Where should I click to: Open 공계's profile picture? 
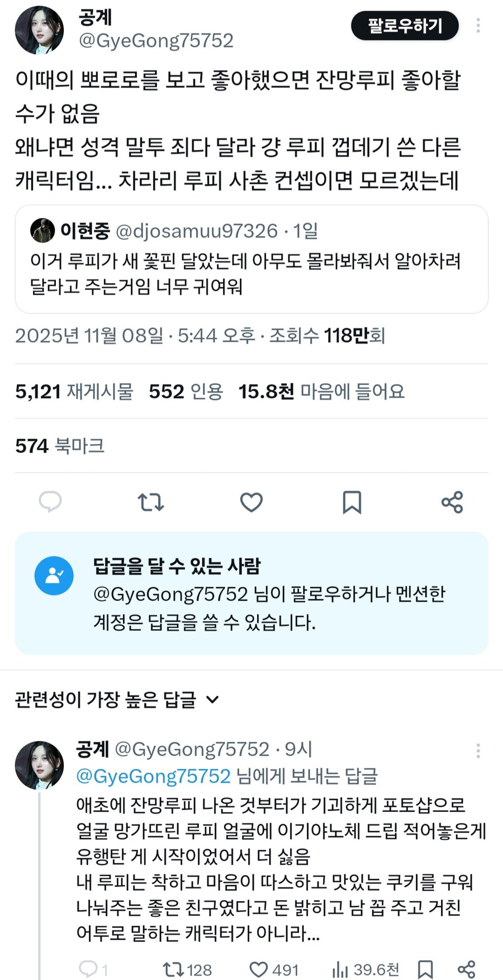[x=39, y=29]
